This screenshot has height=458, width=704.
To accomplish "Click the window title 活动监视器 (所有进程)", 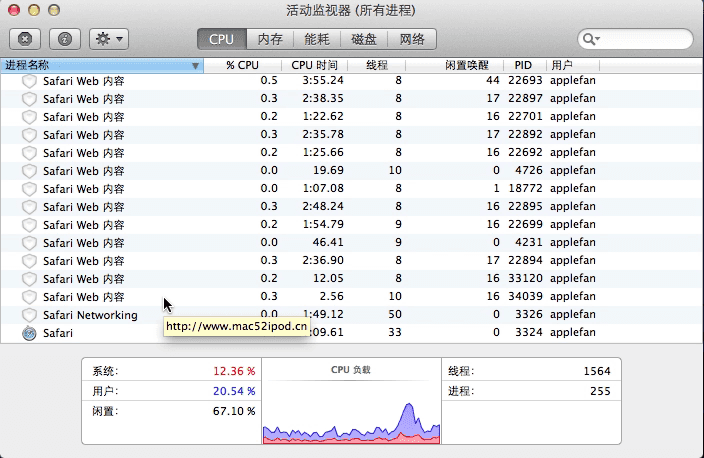I will tap(351, 10).
